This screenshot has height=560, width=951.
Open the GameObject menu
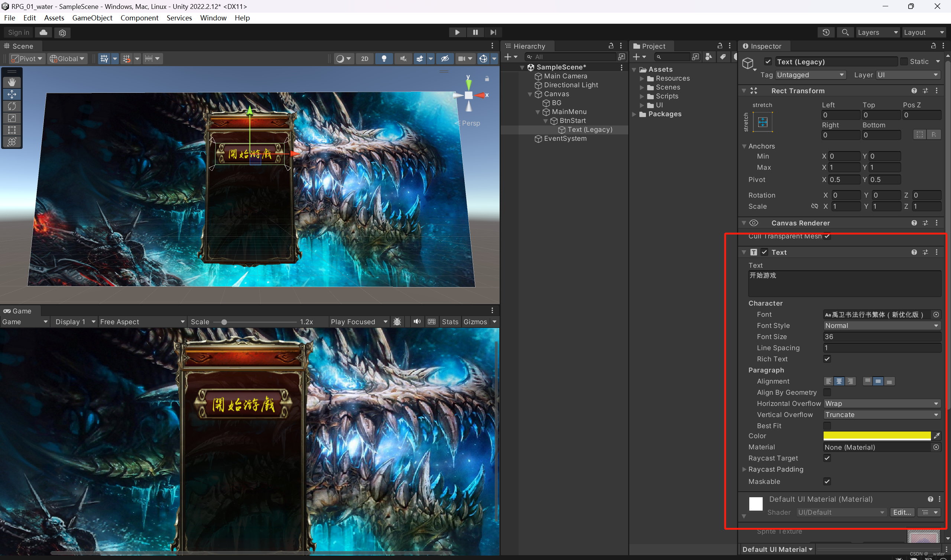(92, 18)
